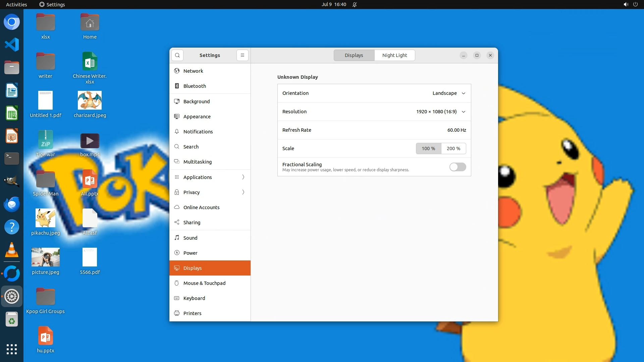
Task: Open the Notifications settings panel
Action: pos(198,132)
